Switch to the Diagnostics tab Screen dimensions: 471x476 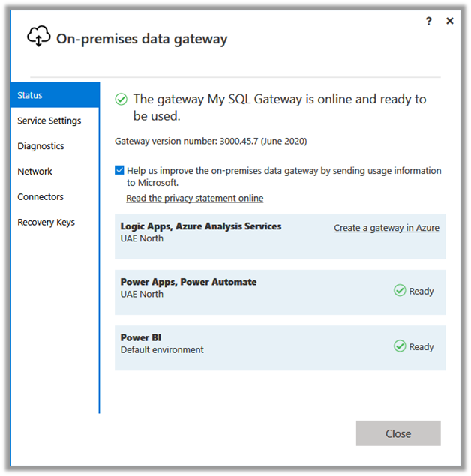pyautogui.click(x=41, y=146)
